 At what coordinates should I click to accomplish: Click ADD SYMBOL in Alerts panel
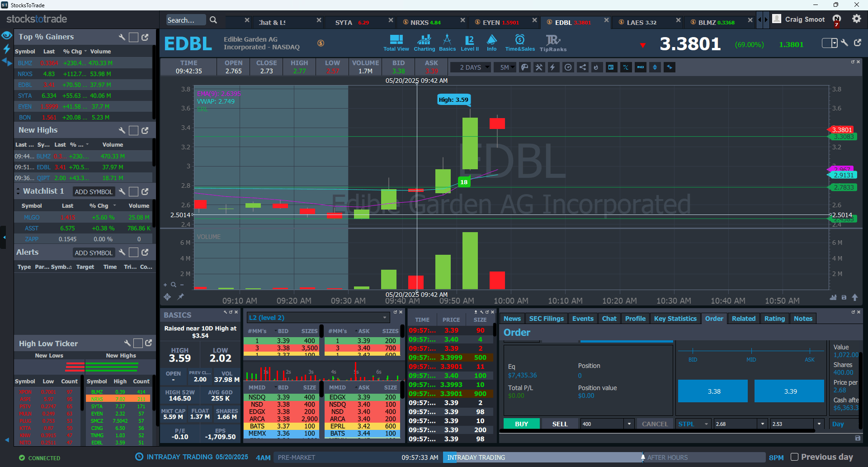[x=94, y=253]
